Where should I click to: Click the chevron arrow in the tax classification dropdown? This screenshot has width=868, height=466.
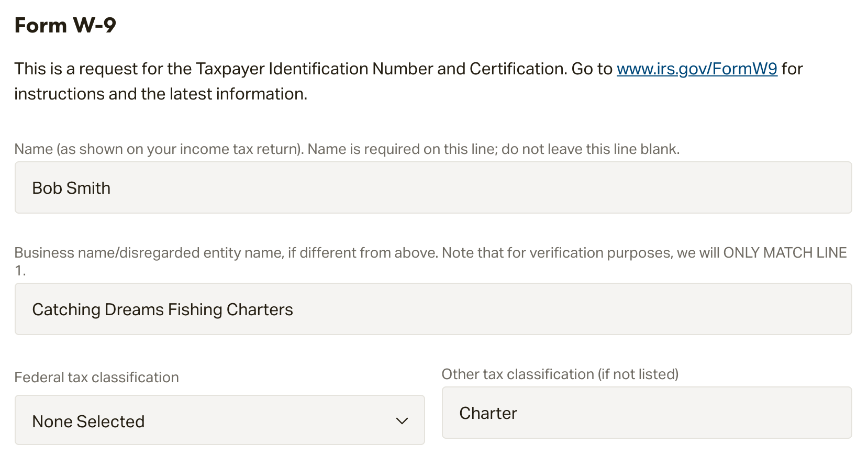point(402,421)
